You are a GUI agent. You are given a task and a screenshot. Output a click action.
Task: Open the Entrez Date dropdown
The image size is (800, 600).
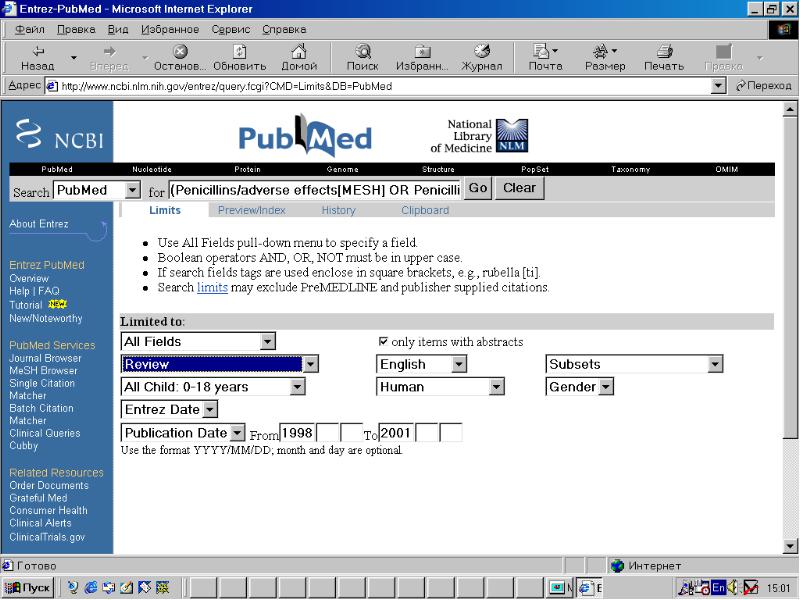169,409
